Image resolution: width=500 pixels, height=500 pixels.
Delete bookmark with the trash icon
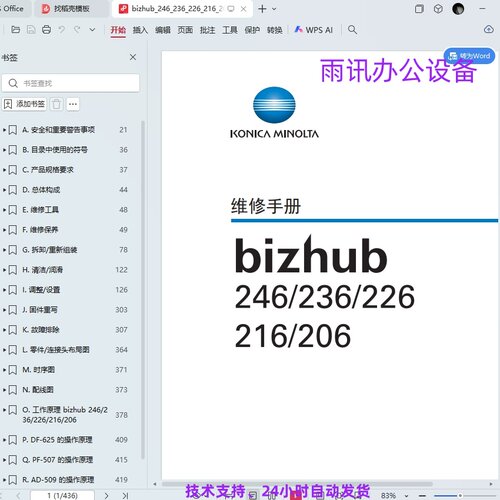(x=56, y=104)
